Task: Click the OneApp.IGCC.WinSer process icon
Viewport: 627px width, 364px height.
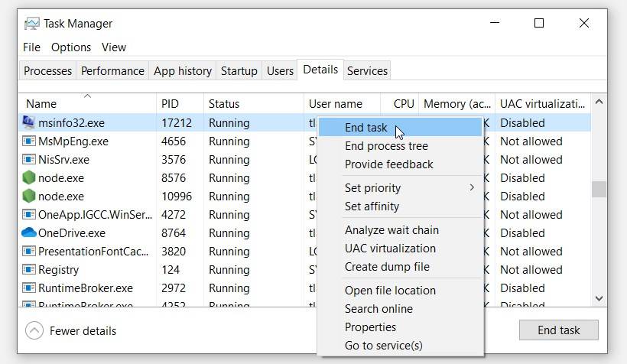Action: (x=28, y=214)
